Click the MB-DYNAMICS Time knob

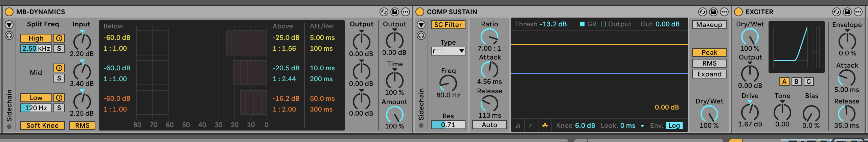(394, 80)
